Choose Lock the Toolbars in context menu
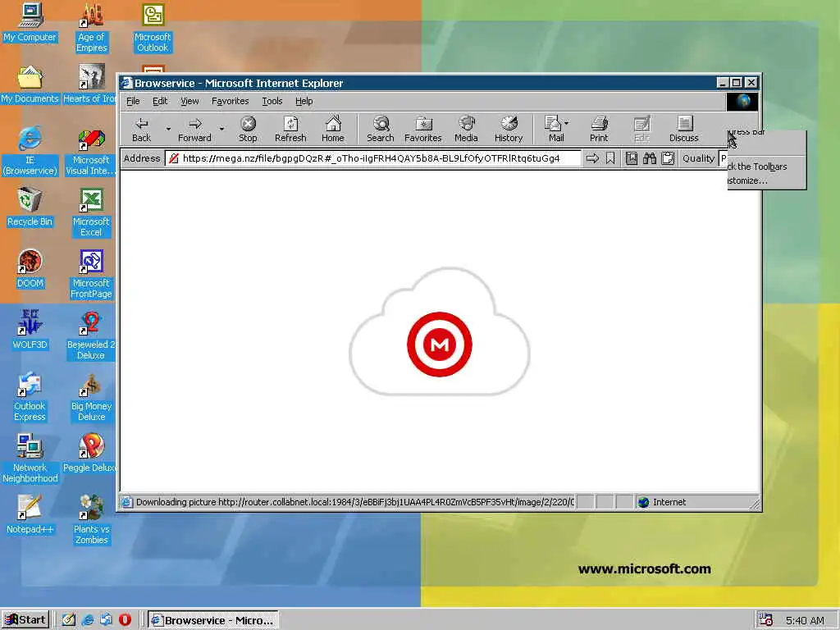 [x=766, y=167]
